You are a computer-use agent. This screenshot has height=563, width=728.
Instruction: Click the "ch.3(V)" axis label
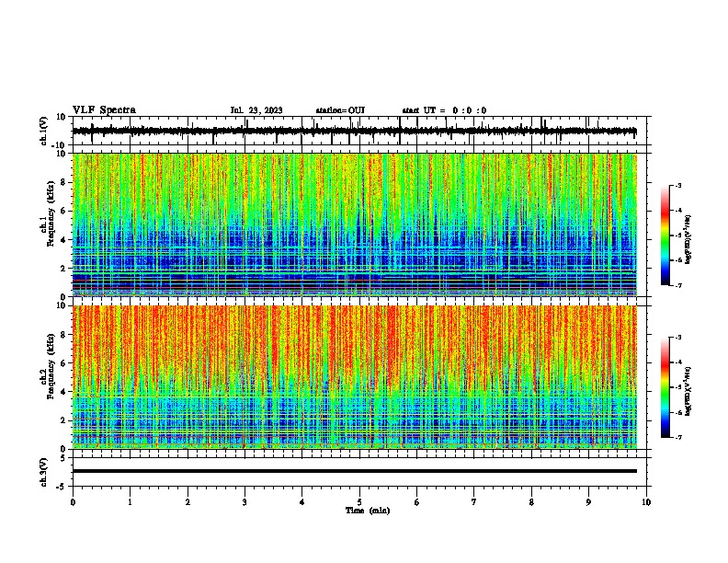(44, 473)
